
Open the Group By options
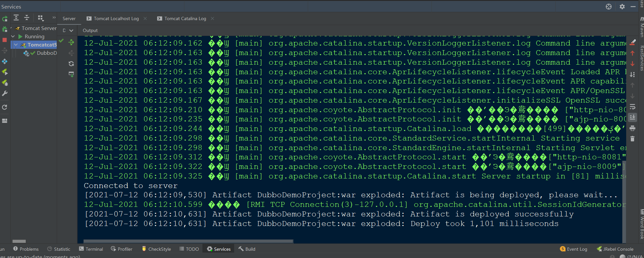click(41, 18)
